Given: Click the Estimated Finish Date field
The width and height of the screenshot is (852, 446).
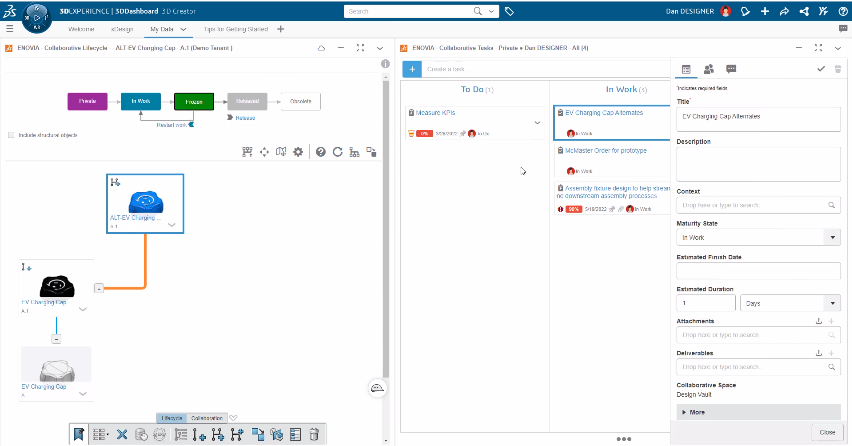Looking at the screenshot, I should (758, 270).
